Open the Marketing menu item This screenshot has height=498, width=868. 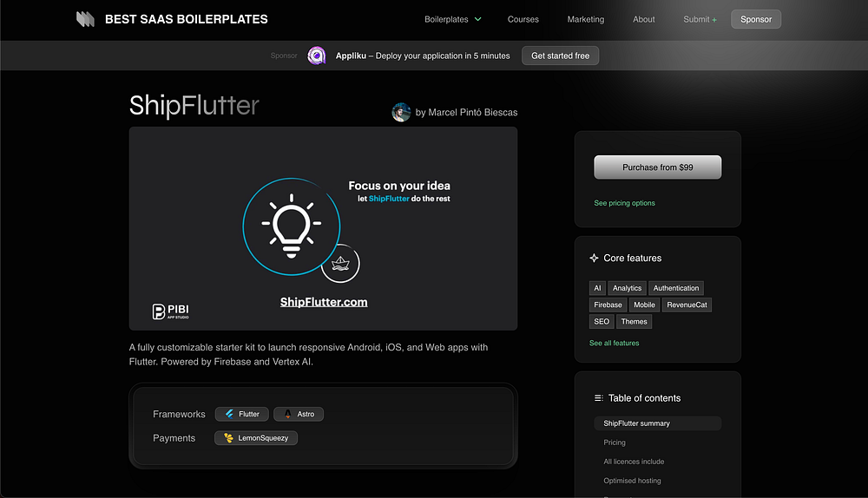586,19
